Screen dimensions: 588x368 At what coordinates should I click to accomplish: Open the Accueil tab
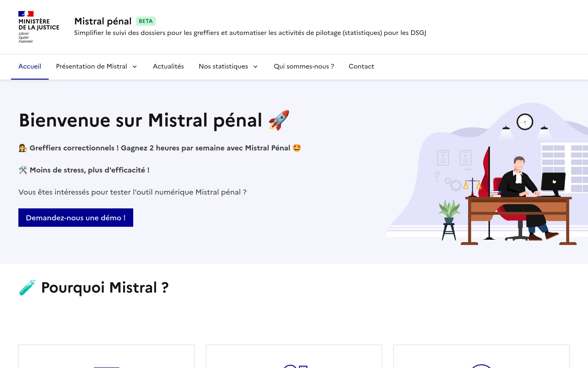pyautogui.click(x=30, y=66)
